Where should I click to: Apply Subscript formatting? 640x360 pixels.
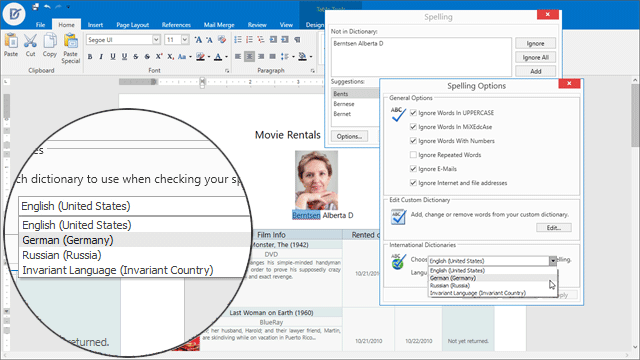[x=170, y=57]
